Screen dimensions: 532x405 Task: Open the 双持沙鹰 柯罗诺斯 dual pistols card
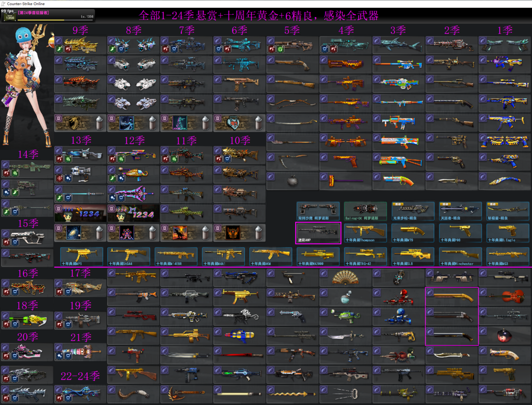point(318,211)
